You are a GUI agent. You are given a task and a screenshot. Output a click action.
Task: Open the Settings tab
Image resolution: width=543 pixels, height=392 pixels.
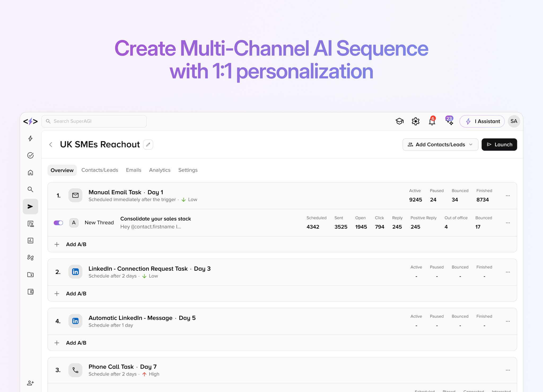point(188,170)
